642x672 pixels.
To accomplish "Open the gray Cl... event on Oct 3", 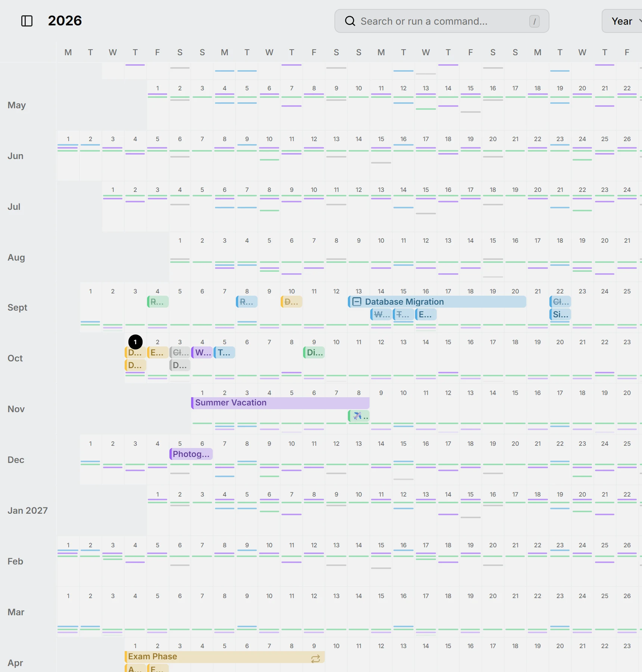I will 180,352.
